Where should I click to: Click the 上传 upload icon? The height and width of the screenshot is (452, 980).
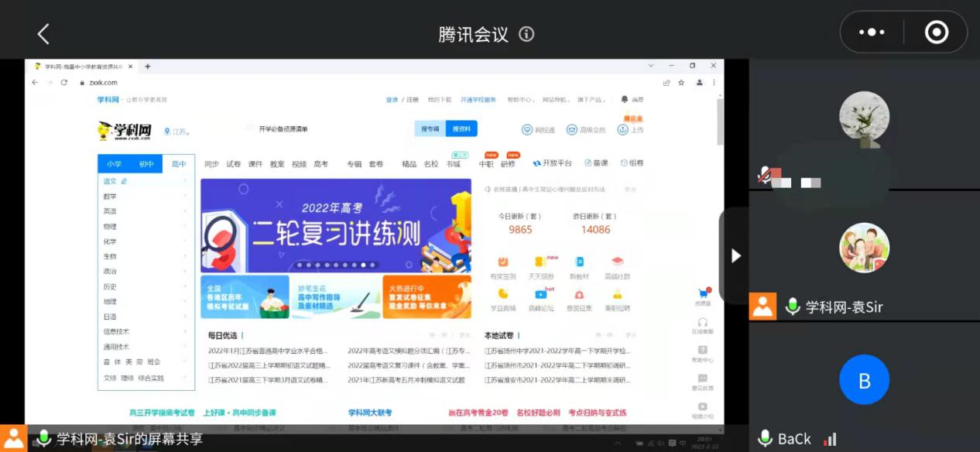[630, 130]
